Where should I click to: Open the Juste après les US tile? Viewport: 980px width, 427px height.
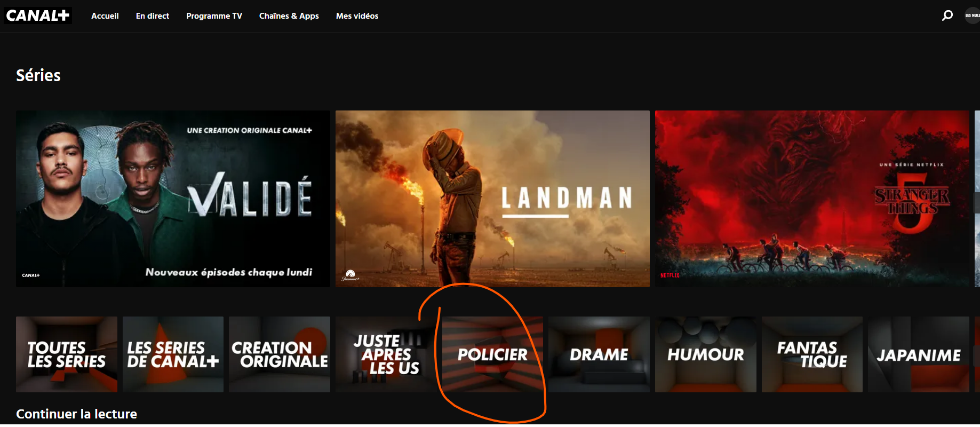click(x=386, y=354)
